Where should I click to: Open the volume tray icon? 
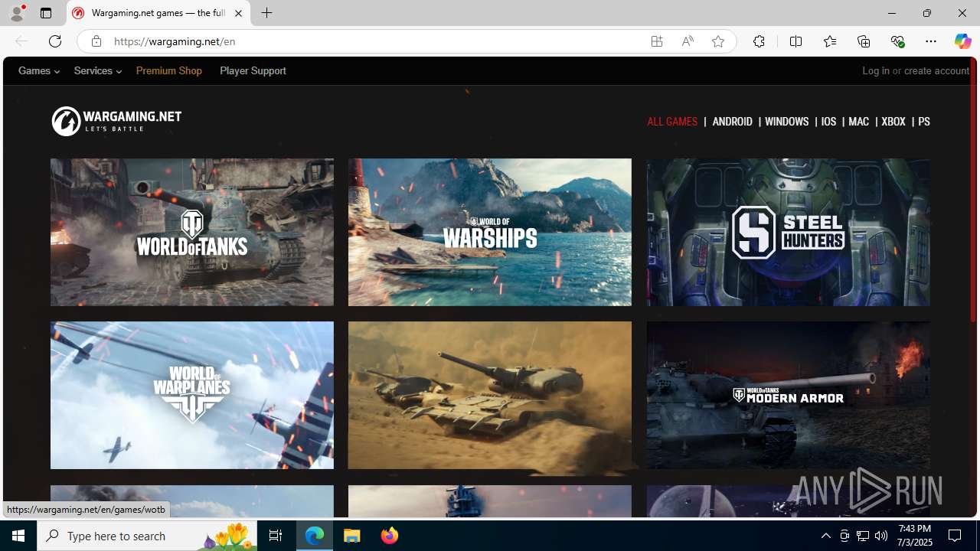click(x=881, y=536)
